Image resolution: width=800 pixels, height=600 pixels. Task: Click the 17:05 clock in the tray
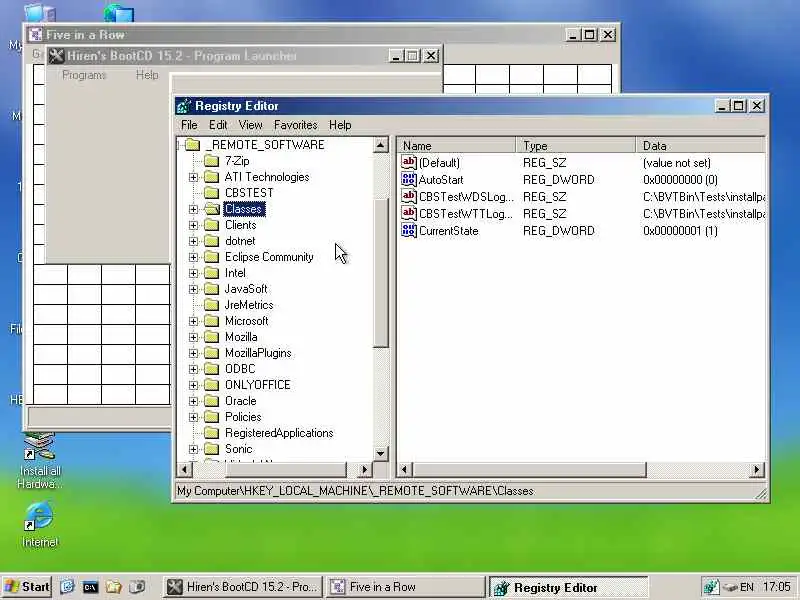[x=777, y=587]
